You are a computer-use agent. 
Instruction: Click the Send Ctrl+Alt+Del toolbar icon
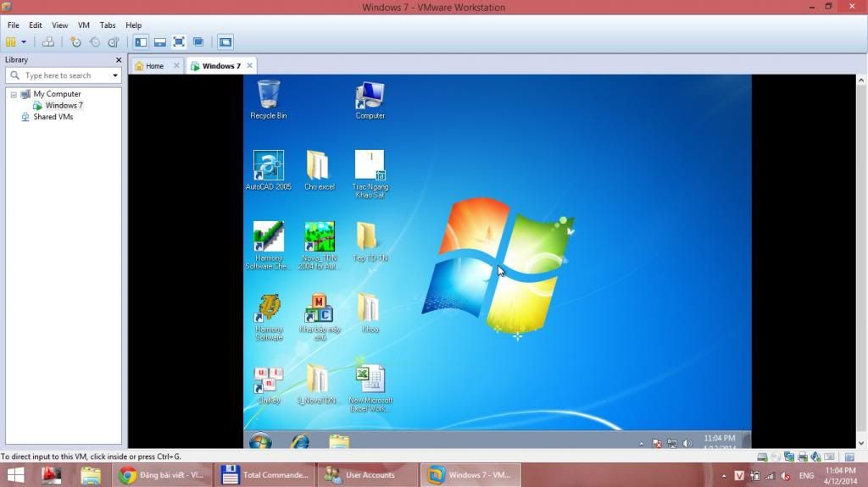pos(48,42)
